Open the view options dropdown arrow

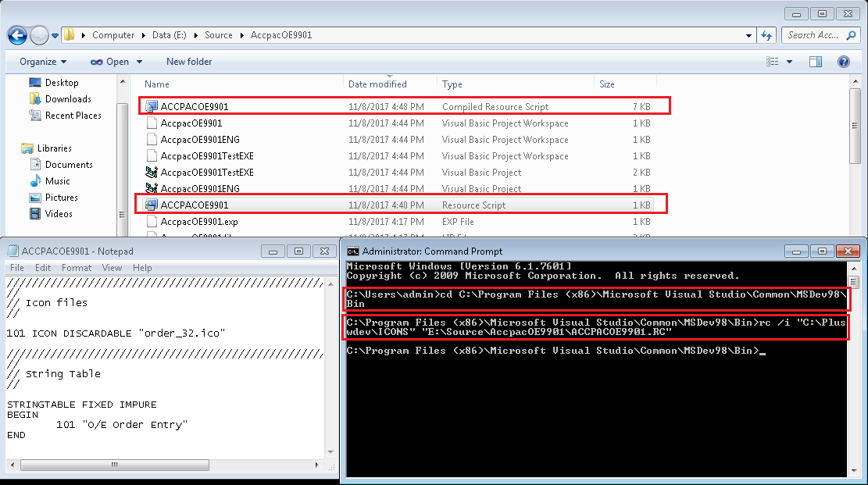[789, 62]
